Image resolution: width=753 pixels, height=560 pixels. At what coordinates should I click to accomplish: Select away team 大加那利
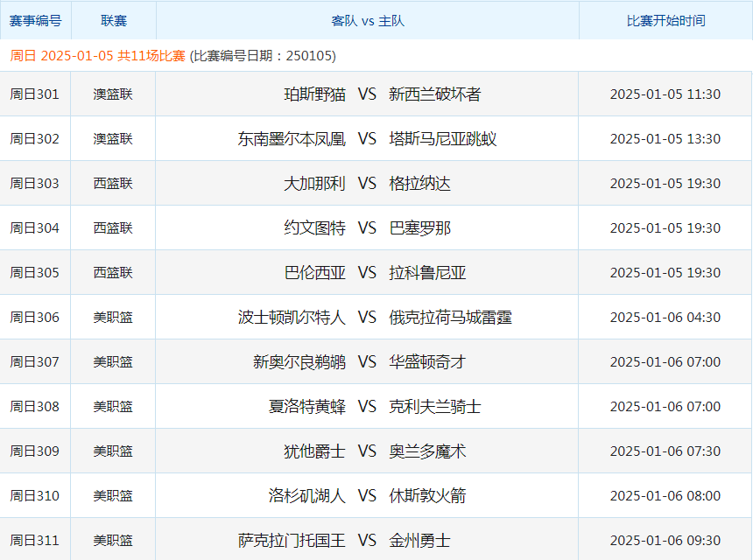[x=314, y=183]
